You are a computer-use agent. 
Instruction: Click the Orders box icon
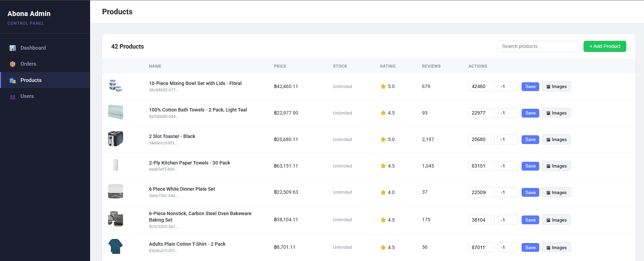13,64
